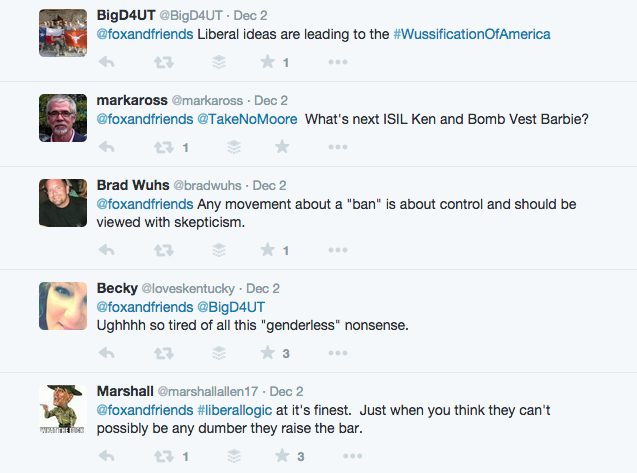Show more options for Brad Wuhs's tweet
This screenshot has height=473, width=637.
(x=338, y=250)
